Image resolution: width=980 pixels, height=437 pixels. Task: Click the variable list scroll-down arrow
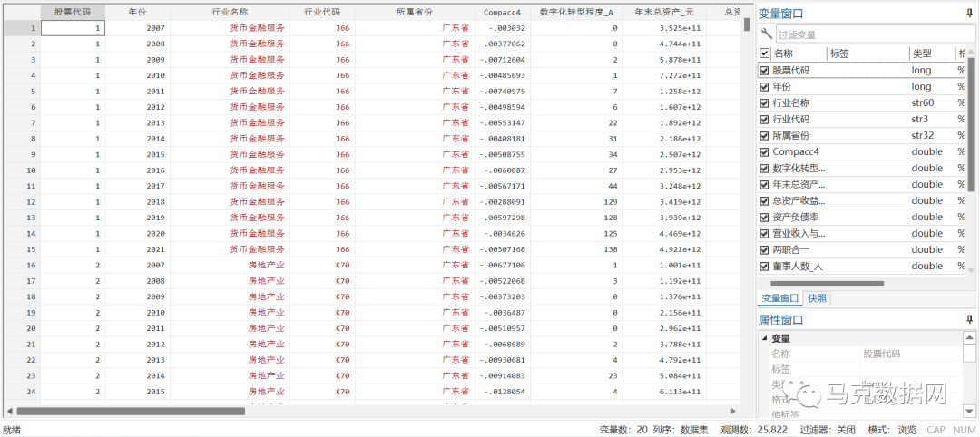pyautogui.click(x=971, y=270)
